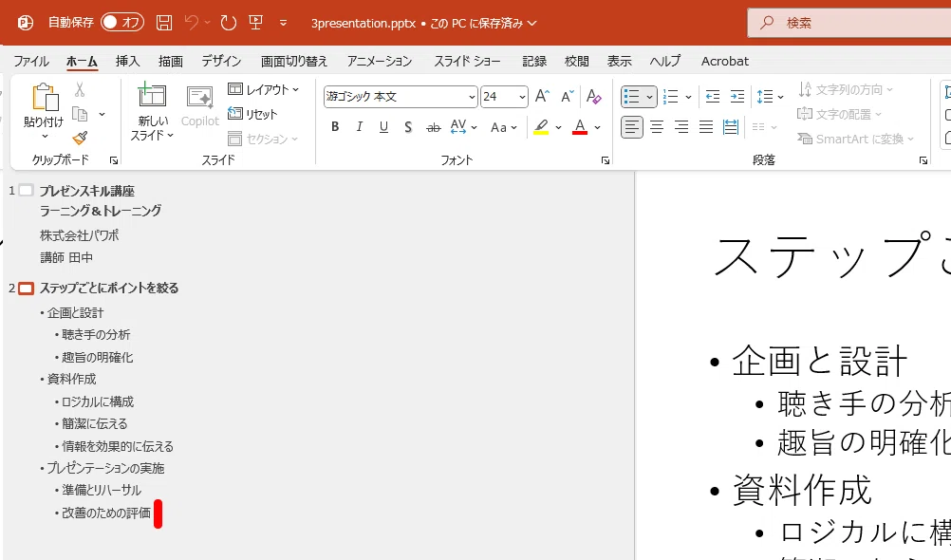Click outline text 準備とリハーサル
The height and width of the screenshot is (560, 951).
click(102, 490)
